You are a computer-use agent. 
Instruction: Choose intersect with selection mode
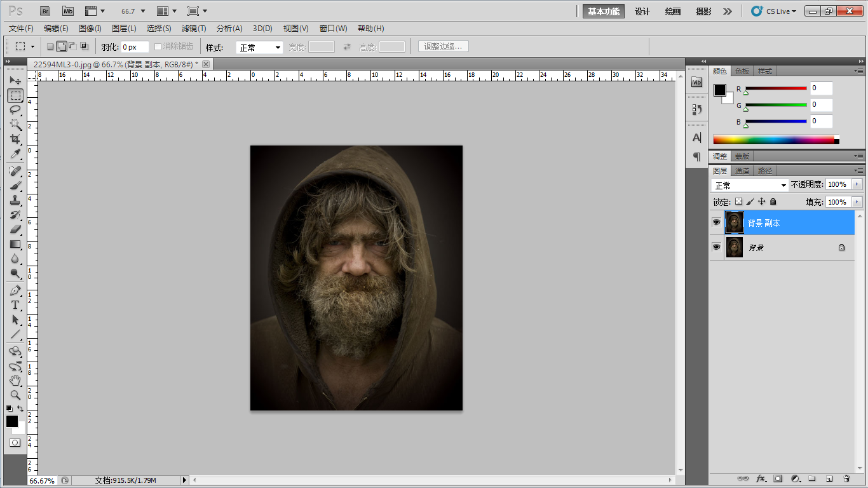click(x=85, y=46)
